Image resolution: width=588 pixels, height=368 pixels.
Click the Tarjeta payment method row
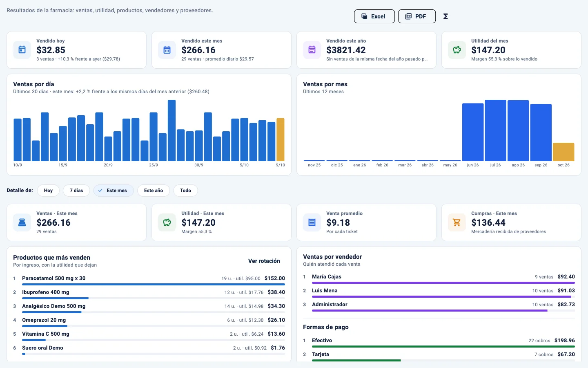(439, 356)
